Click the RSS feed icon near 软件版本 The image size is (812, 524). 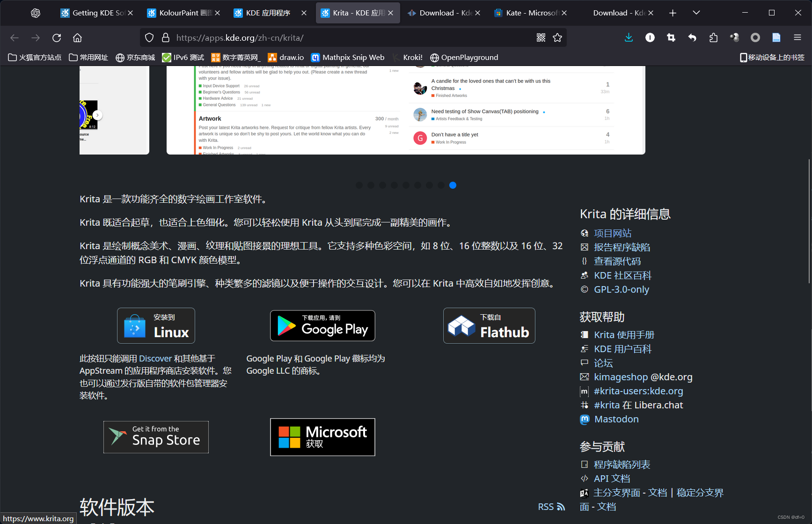(x=560, y=507)
